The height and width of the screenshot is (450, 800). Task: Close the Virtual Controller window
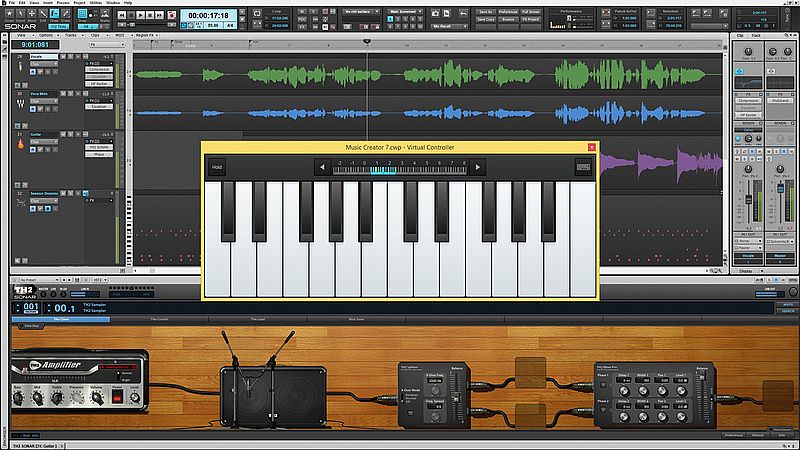591,147
